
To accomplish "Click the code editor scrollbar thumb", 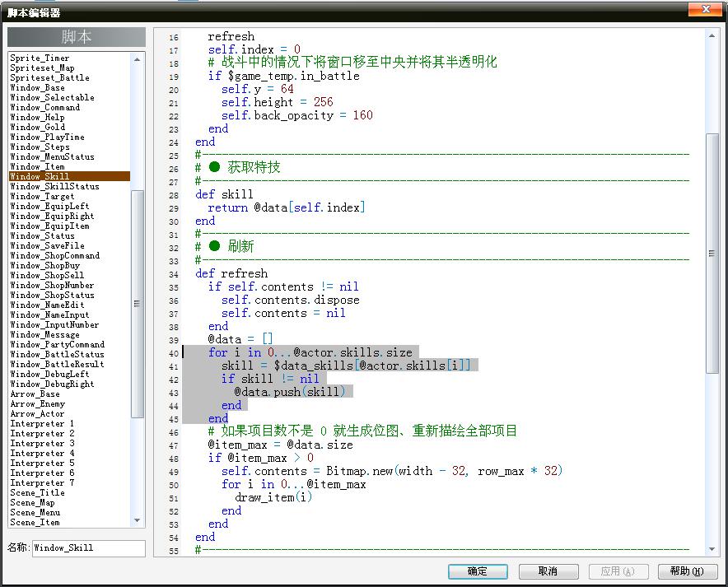I will point(712,254).
